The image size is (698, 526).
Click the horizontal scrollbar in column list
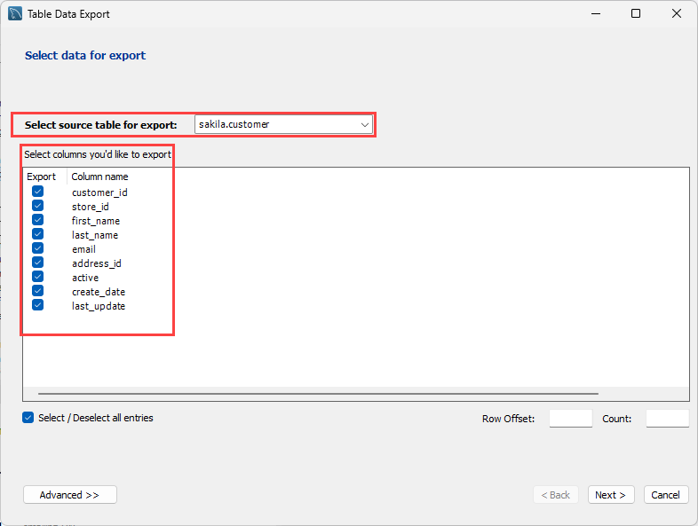(318, 394)
